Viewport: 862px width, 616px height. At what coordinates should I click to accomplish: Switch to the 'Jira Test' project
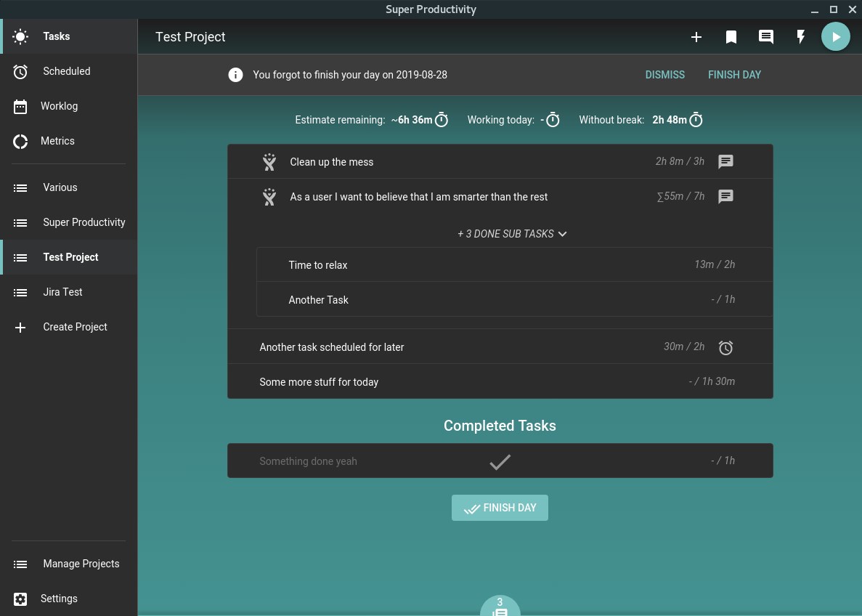62,292
